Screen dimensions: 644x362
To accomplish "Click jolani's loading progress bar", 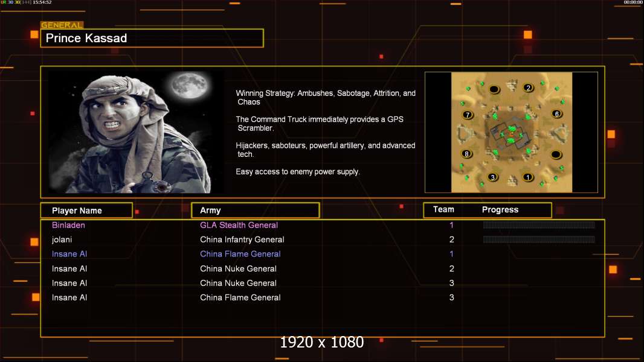I will (539, 240).
